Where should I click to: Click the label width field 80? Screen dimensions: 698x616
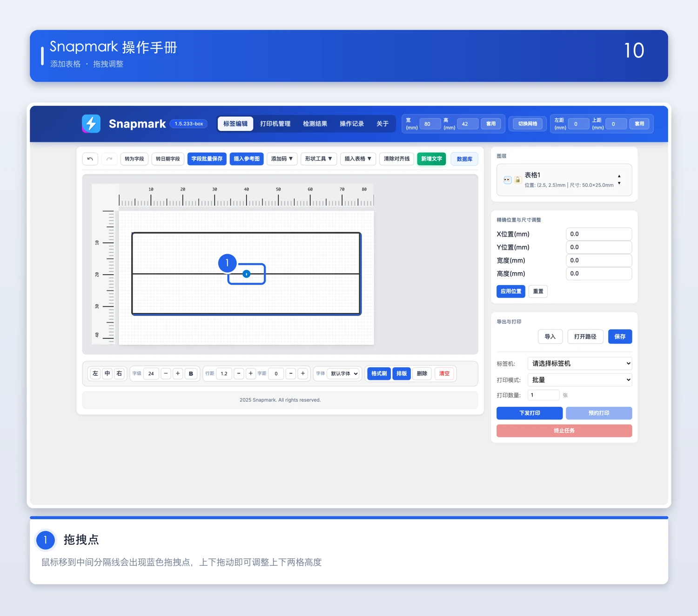click(x=430, y=124)
